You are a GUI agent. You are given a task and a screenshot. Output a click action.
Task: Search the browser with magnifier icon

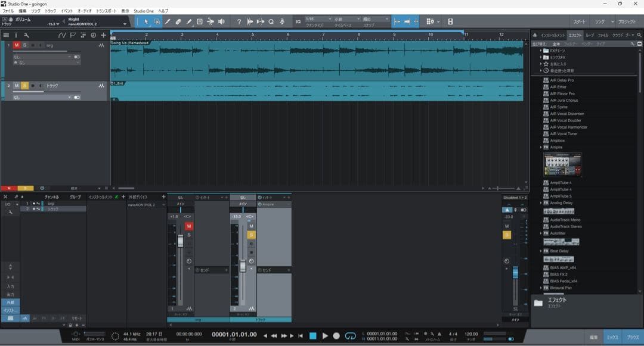(639, 35)
